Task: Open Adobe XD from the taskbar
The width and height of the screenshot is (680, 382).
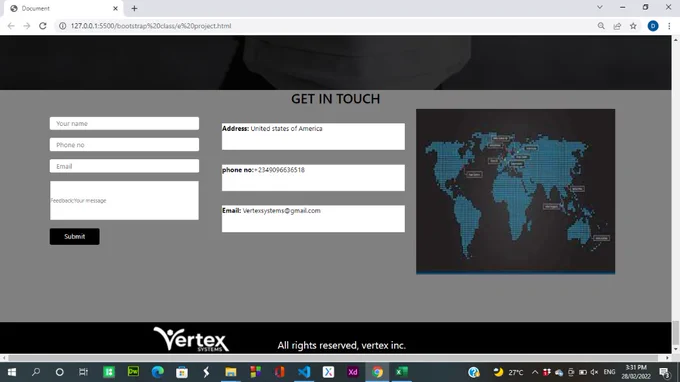Action: point(353,372)
